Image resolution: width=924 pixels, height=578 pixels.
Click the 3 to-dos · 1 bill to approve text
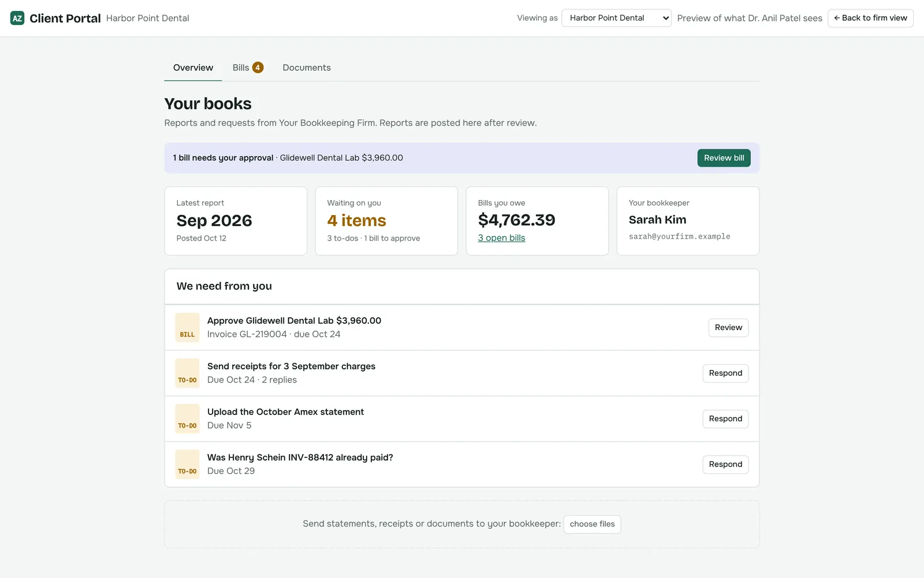click(x=373, y=238)
